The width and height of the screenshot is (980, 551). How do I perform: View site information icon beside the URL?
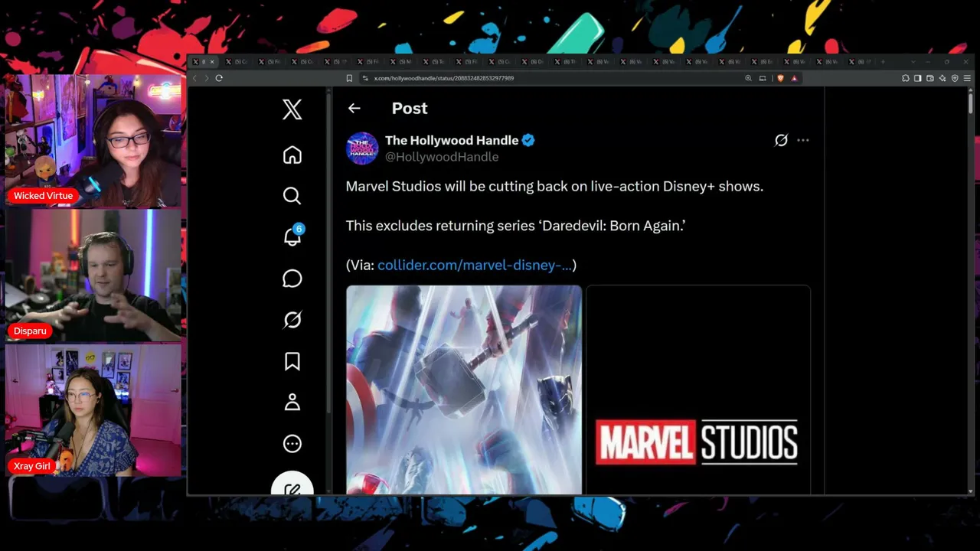pos(365,78)
